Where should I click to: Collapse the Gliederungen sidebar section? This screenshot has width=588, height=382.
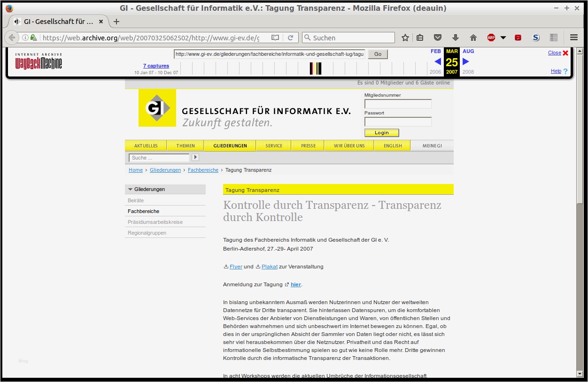click(x=165, y=189)
